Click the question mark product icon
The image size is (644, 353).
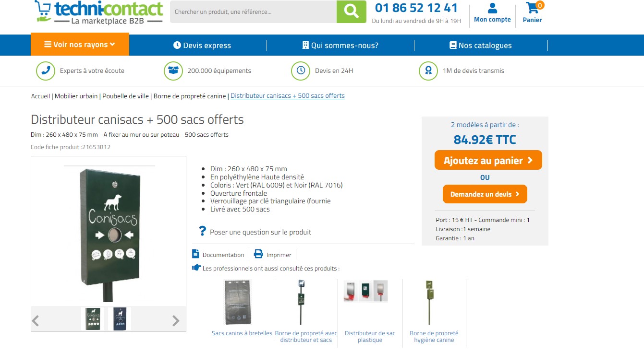[202, 231]
